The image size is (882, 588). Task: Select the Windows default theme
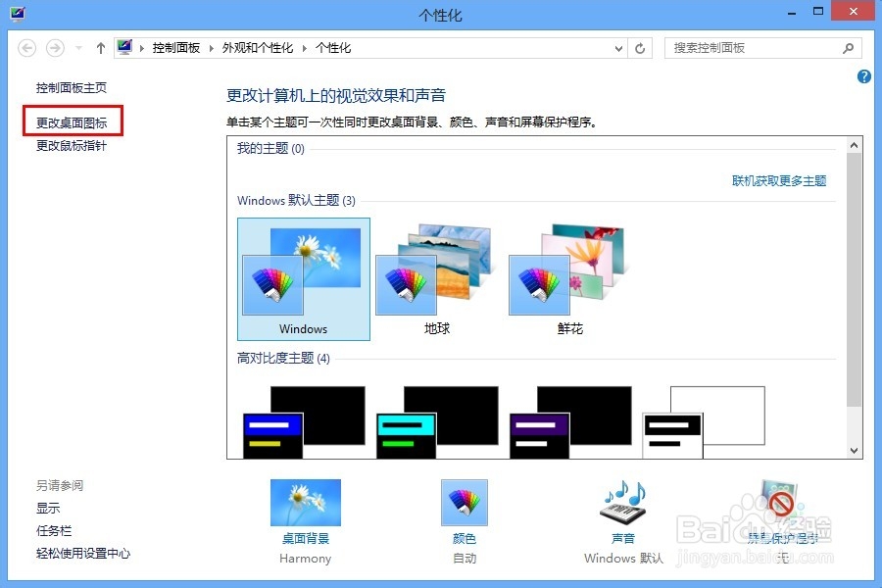click(304, 279)
